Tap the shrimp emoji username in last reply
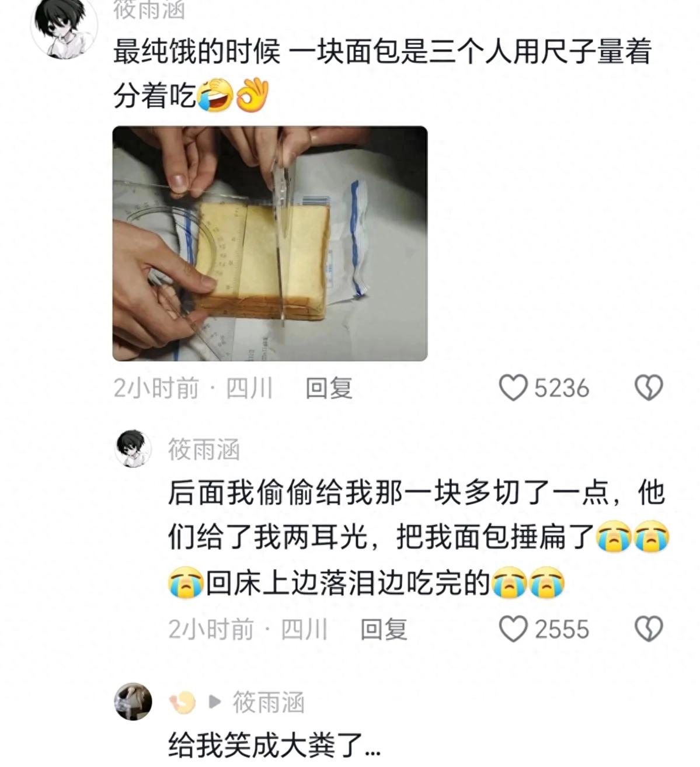This screenshot has width=700, height=767. pos(183,702)
